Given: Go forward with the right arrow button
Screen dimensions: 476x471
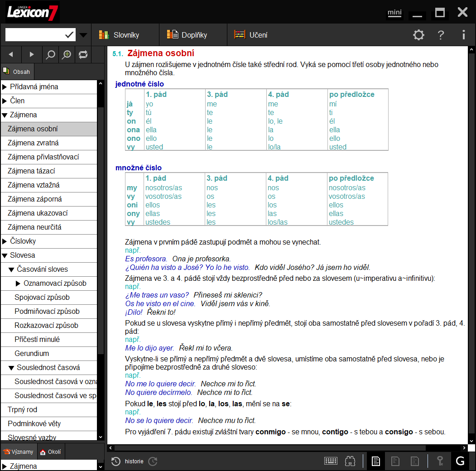Looking at the screenshot, I should tap(32, 55).
